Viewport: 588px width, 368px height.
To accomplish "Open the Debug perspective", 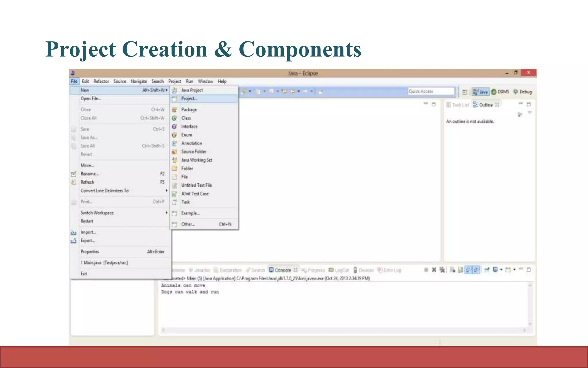I will (523, 92).
